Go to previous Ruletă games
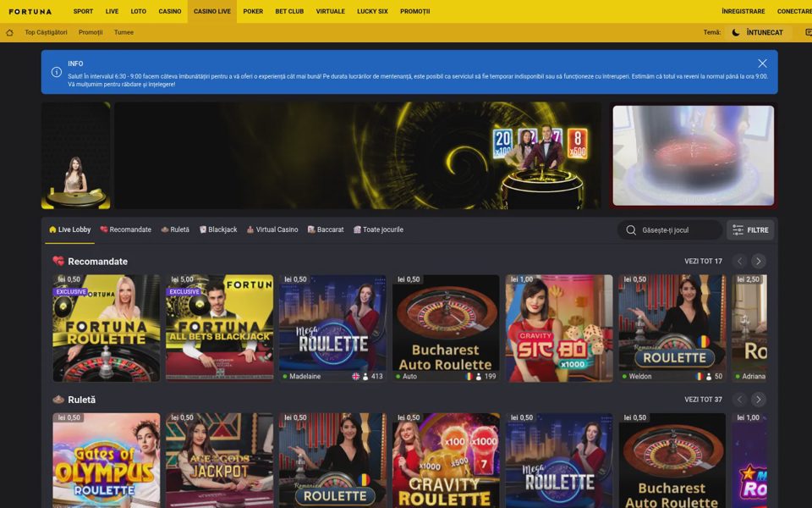Viewport: 812px width, 508px height. pos(739,400)
